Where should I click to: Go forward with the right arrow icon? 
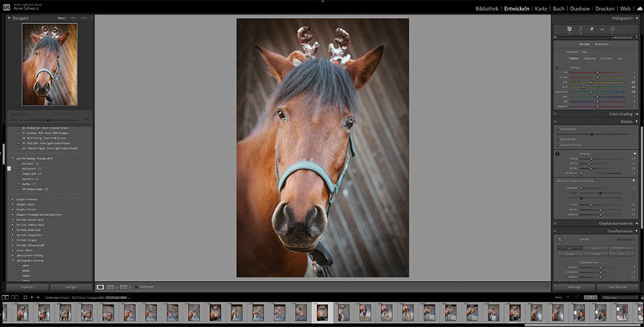(x=38, y=297)
